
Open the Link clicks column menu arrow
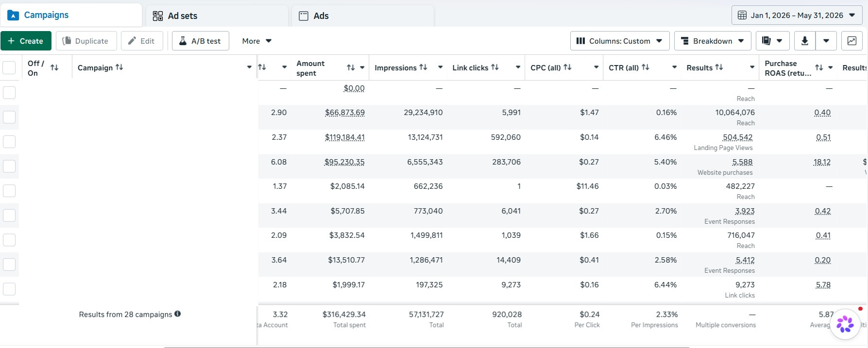tap(518, 67)
